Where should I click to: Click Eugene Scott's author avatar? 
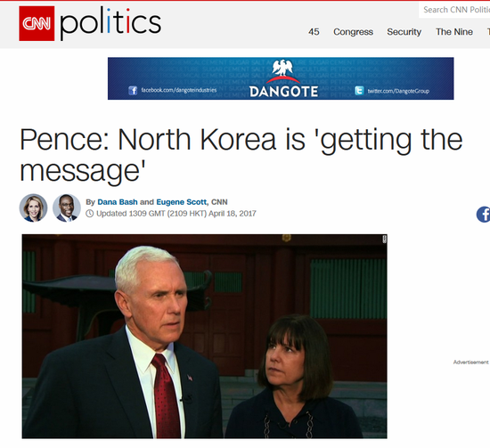pos(67,208)
